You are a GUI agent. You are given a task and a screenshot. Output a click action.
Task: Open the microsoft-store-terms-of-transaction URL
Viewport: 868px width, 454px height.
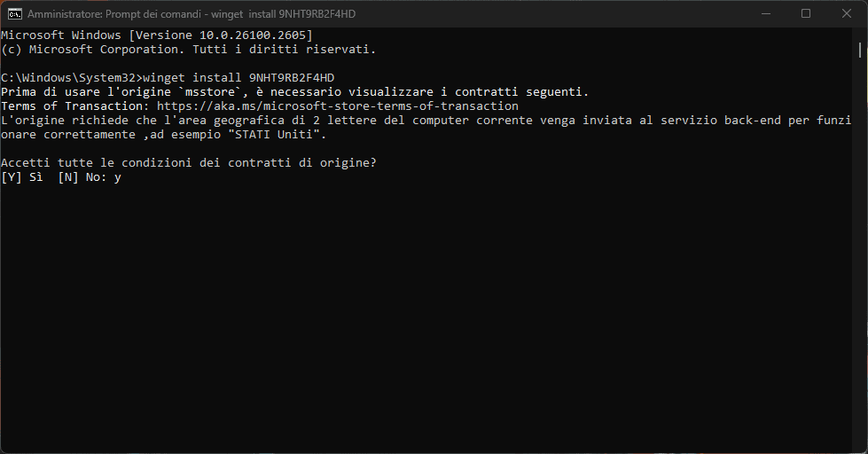point(338,106)
